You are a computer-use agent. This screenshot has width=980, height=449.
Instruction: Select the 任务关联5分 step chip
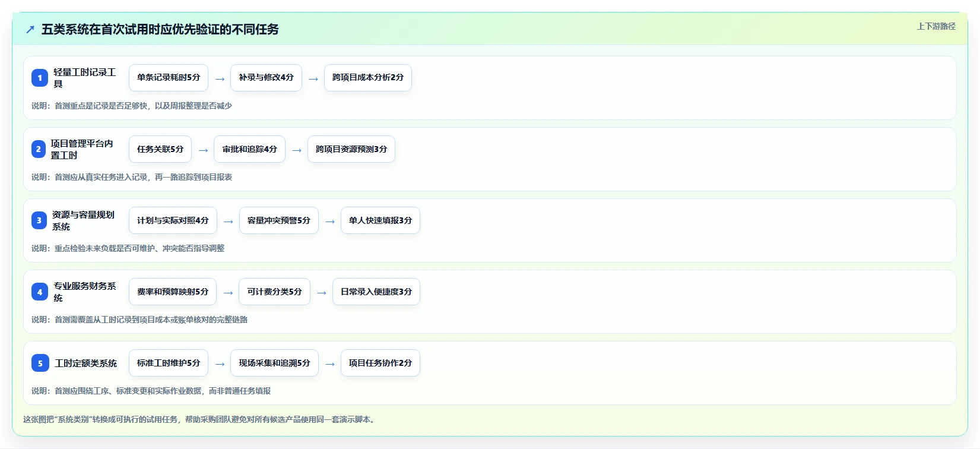(160, 149)
